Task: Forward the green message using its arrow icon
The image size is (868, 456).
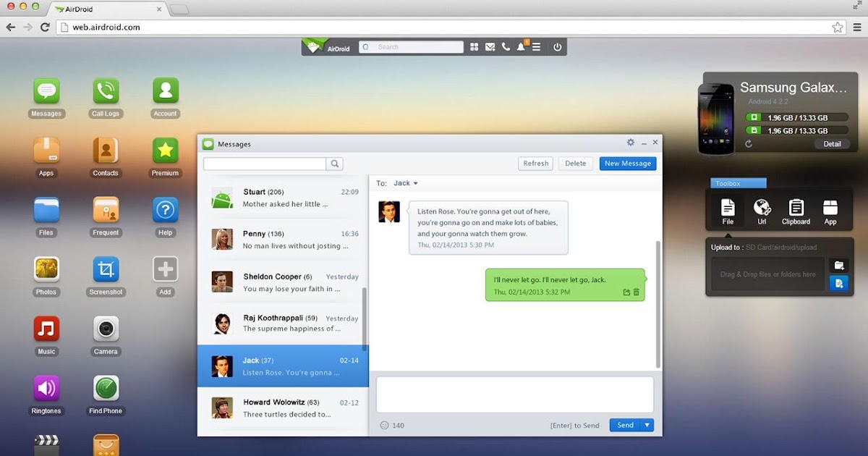Action: tap(626, 292)
